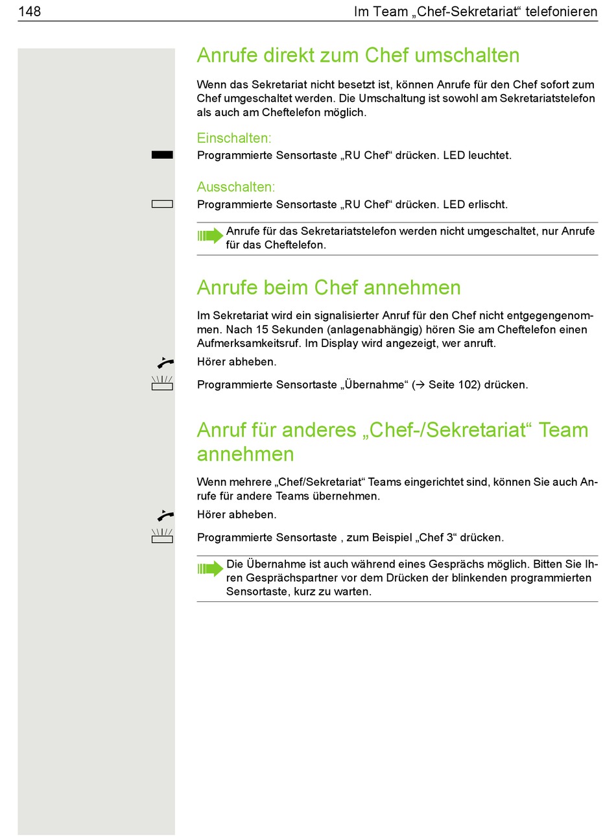Click the unlit empty sensor key icon

[x=162, y=204]
